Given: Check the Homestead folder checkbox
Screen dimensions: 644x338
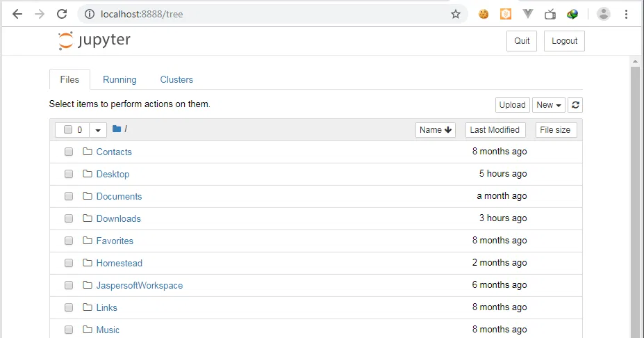Looking at the screenshot, I should 69,263.
